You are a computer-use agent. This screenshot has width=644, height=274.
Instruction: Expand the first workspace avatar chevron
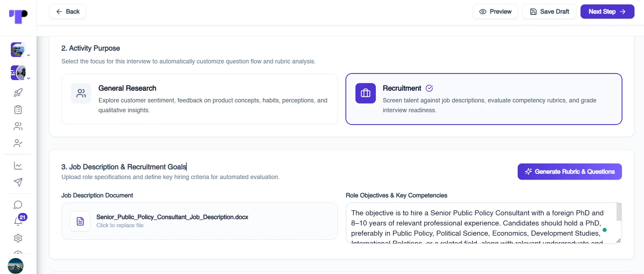pyautogui.click(x=29, y=55)
